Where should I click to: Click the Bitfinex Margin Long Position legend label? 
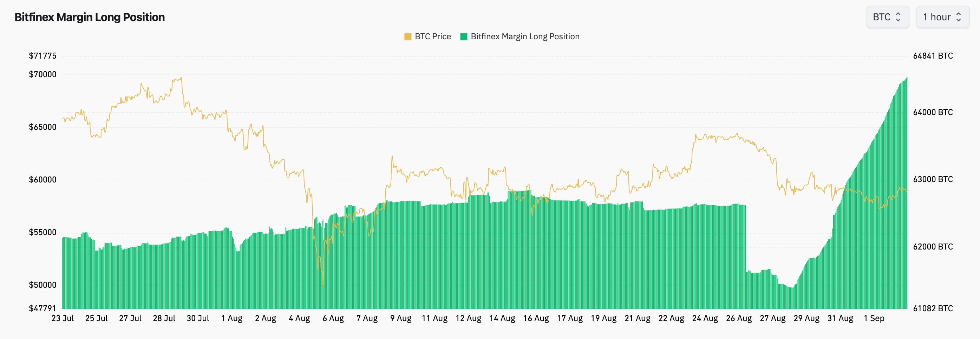(525, 36)
